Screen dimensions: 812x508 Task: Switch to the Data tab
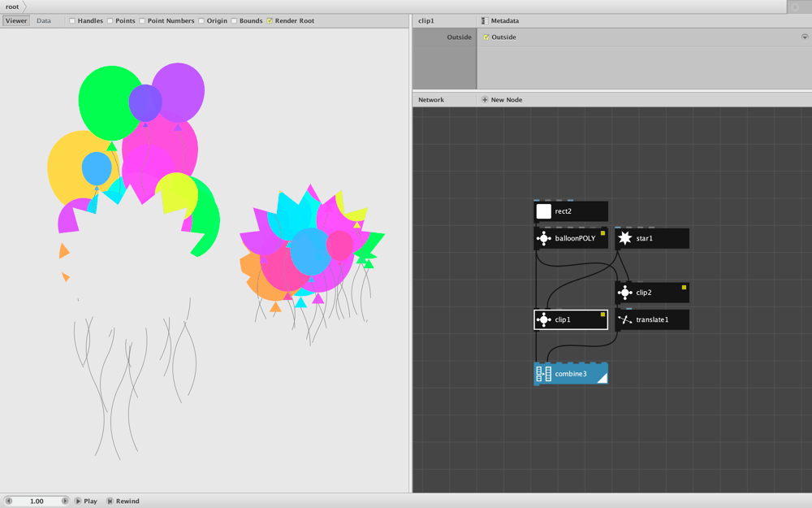pos(44,21)
